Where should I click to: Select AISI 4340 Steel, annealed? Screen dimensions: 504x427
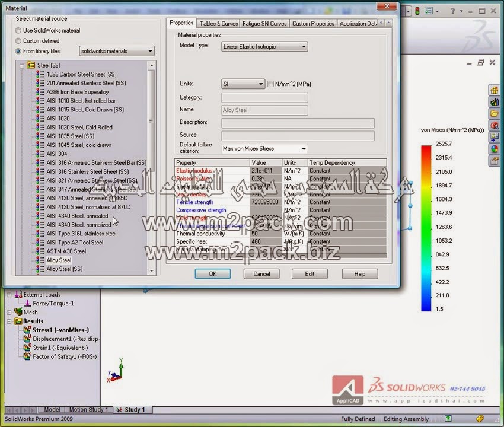77,216
